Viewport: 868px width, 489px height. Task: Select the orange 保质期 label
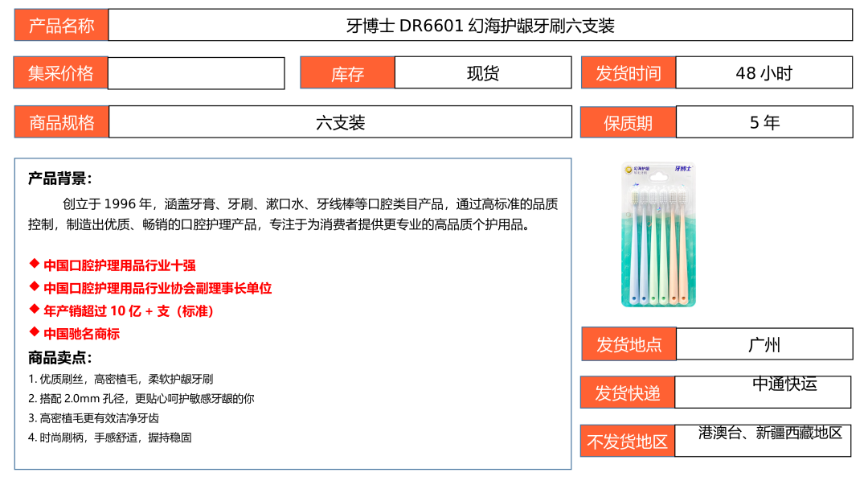tap(628, 122)
